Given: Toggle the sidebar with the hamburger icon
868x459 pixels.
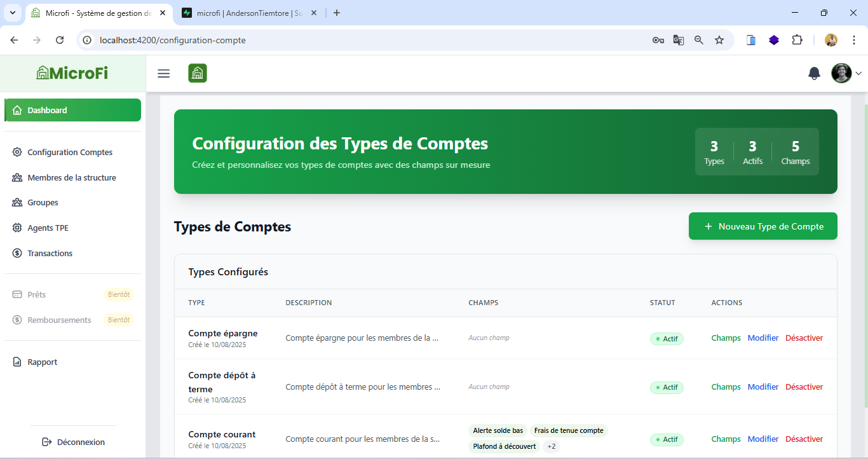Looking at the screenshot, I should point(163,73).
